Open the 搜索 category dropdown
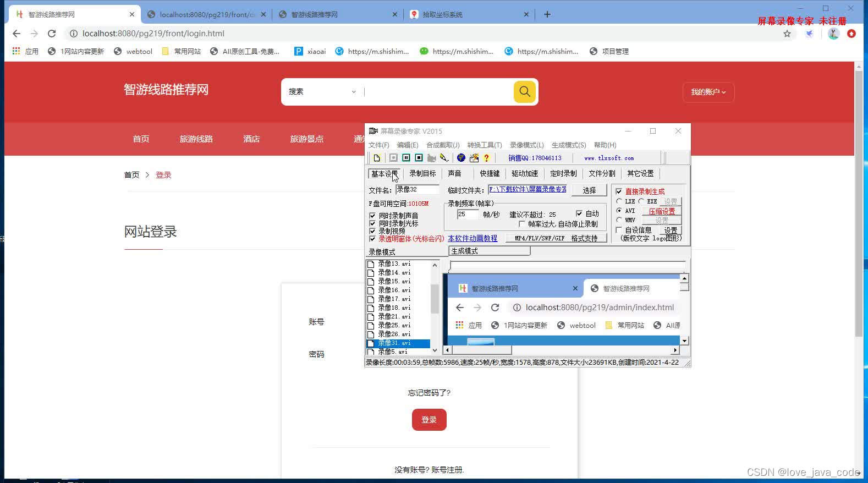The width and height of the screenshot is (868, 483). (x=322, y=92)
